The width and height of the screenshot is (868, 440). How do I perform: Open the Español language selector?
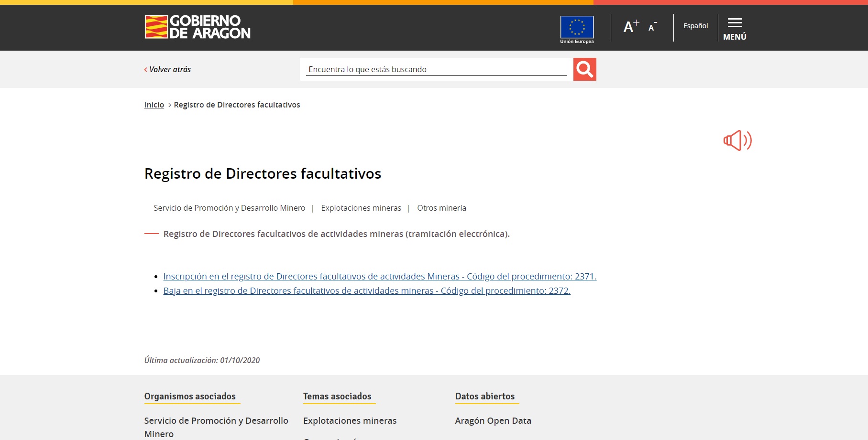tap(695, 26)
